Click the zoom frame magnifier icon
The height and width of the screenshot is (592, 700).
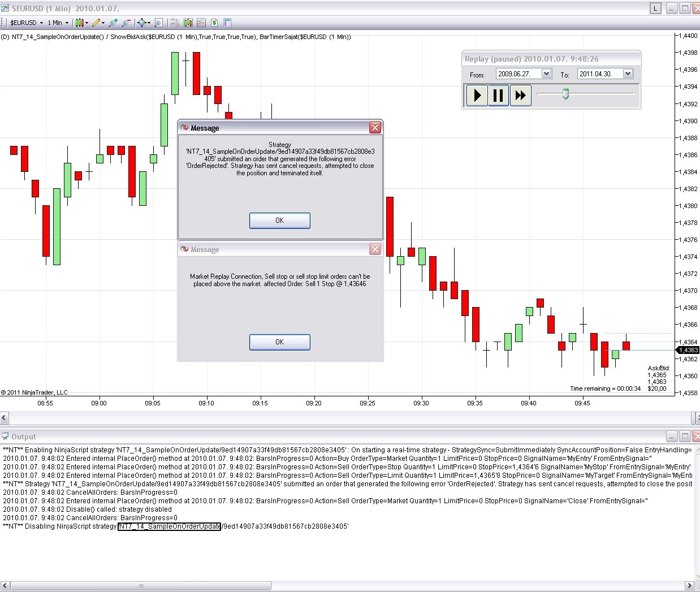click(x=158, y=23)
